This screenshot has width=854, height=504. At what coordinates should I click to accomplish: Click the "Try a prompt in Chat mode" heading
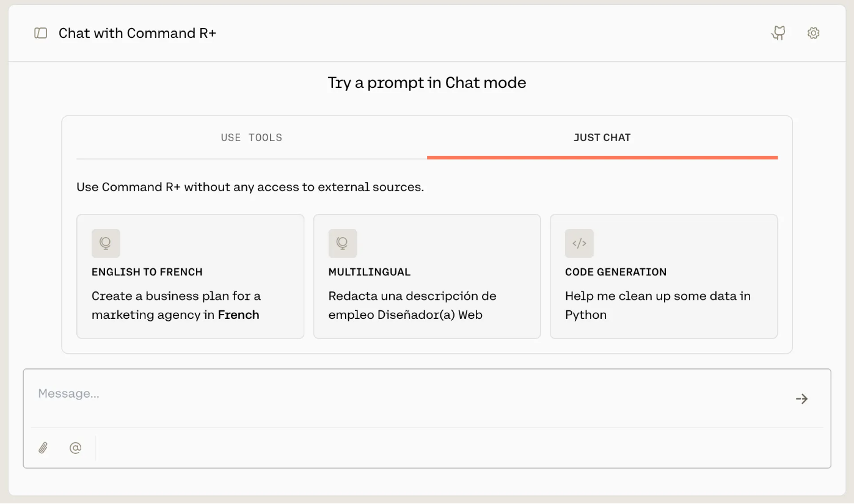427,83
